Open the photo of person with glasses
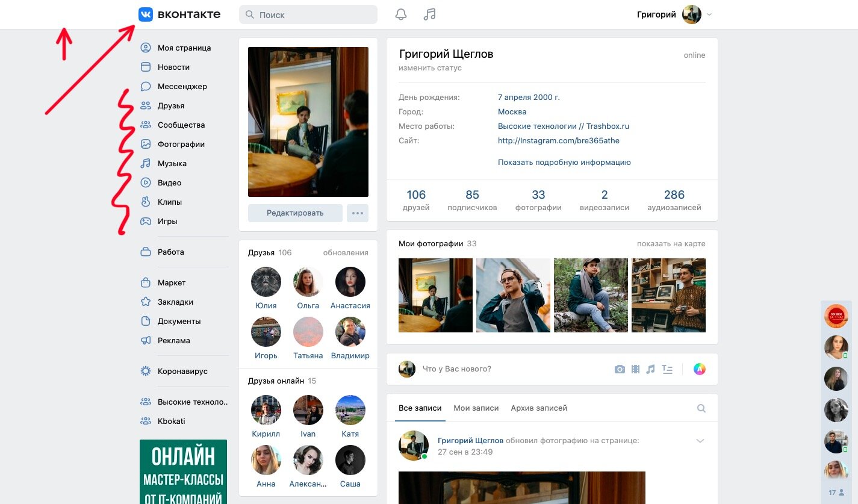 coord(513,295)
